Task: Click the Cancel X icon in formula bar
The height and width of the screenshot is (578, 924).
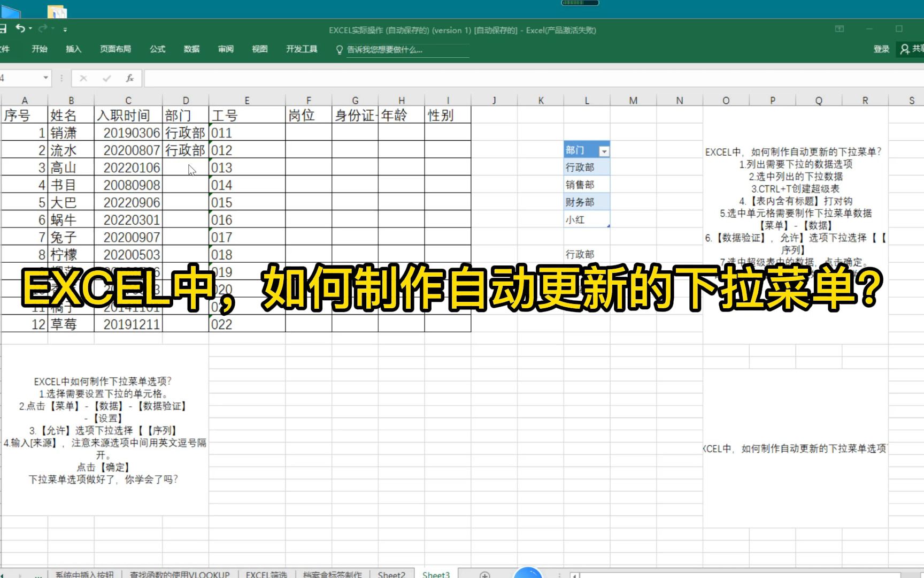Action: (83, 79)
